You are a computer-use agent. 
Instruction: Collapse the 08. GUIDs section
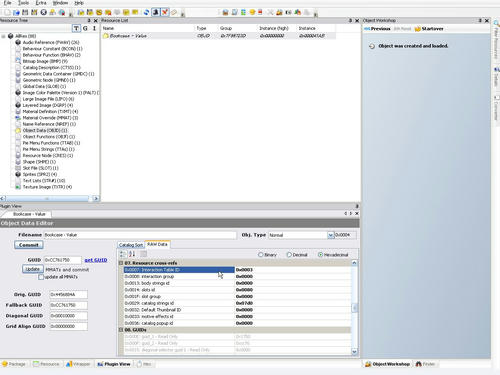tap(121, 330)
